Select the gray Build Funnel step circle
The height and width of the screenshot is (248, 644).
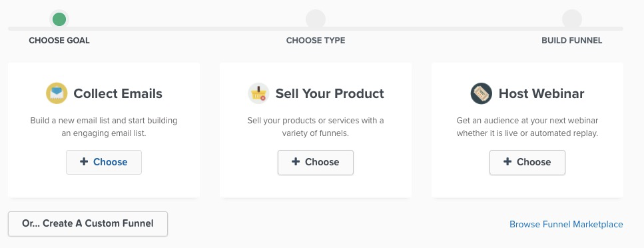click(x=571, y=19)
